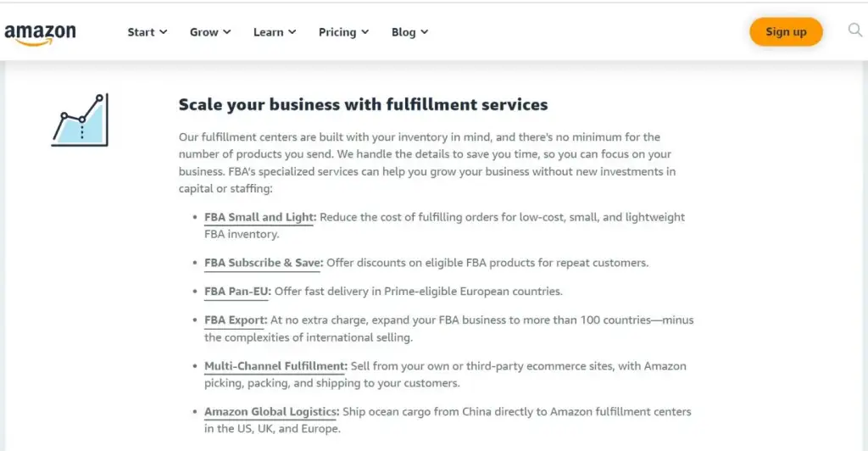Open search with the magnifier icon
The image size is (868, 451).
tap(854, 31)
